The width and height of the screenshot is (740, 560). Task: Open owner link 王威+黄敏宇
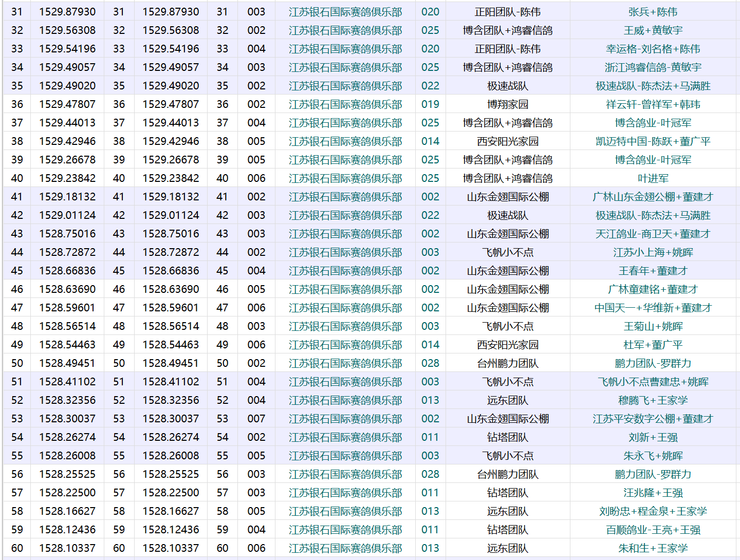(653, 30)
